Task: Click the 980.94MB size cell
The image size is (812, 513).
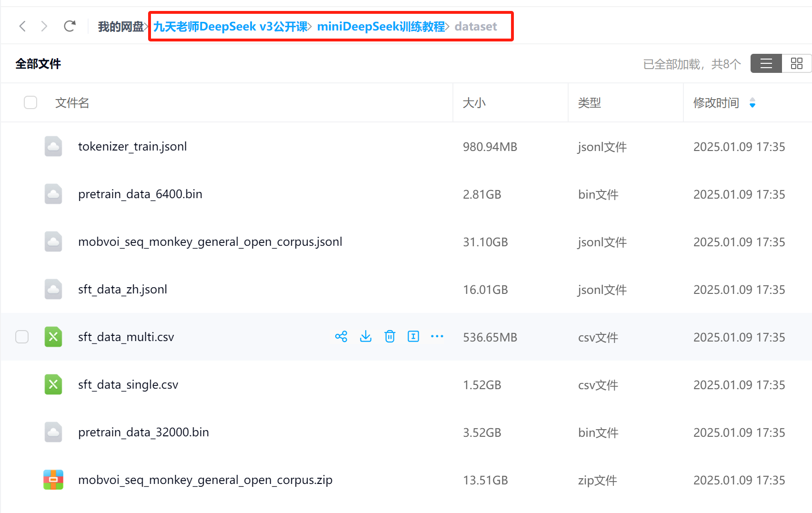Action: pos(490,147)
